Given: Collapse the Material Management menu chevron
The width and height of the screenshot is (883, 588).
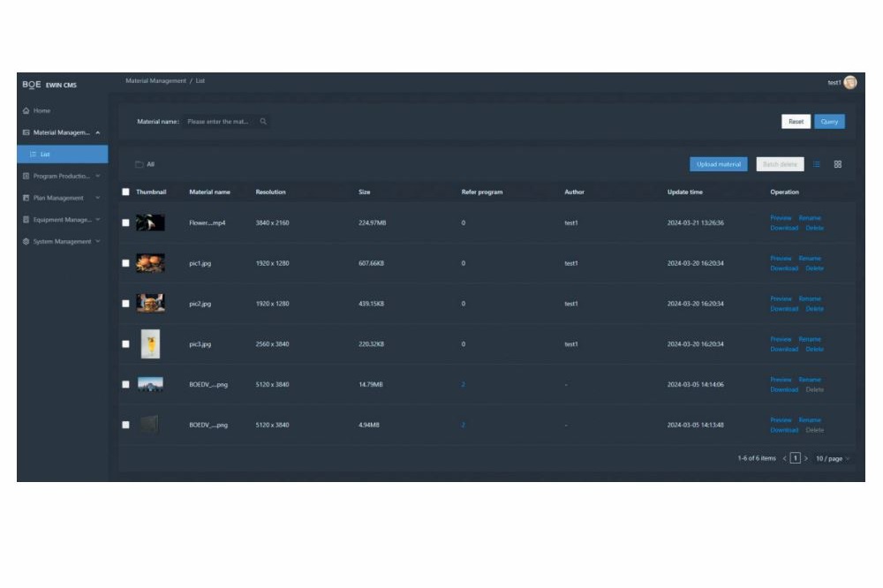Looking at the screenshot, I should [x=98, y=133].
